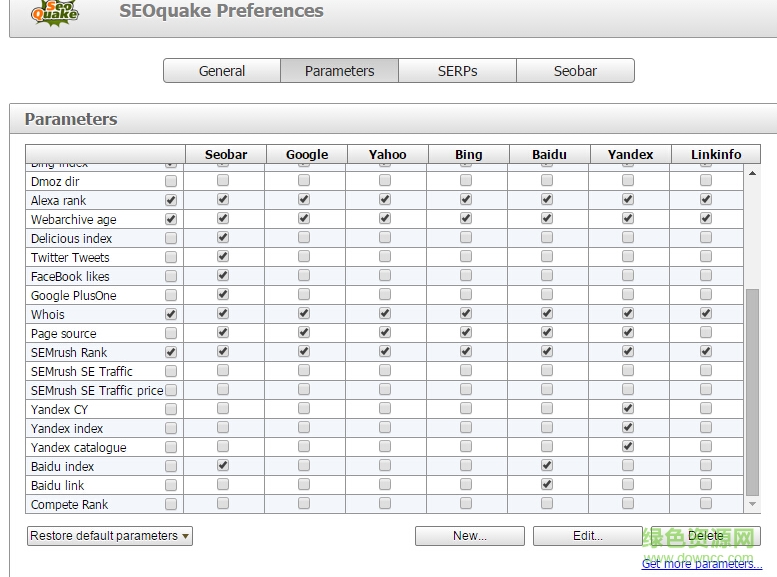Click the New... button
This screenshot has width=777, height=577.
coord(469,536)
